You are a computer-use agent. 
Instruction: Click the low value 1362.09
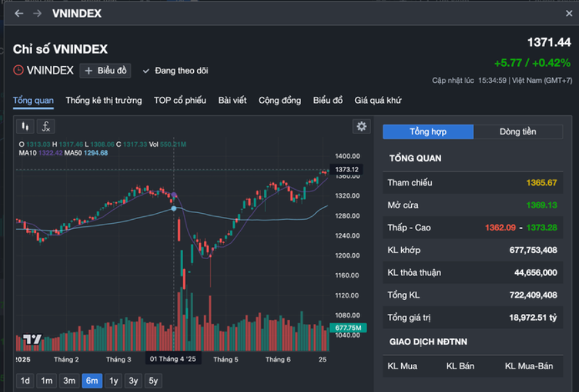pos(500,228)
